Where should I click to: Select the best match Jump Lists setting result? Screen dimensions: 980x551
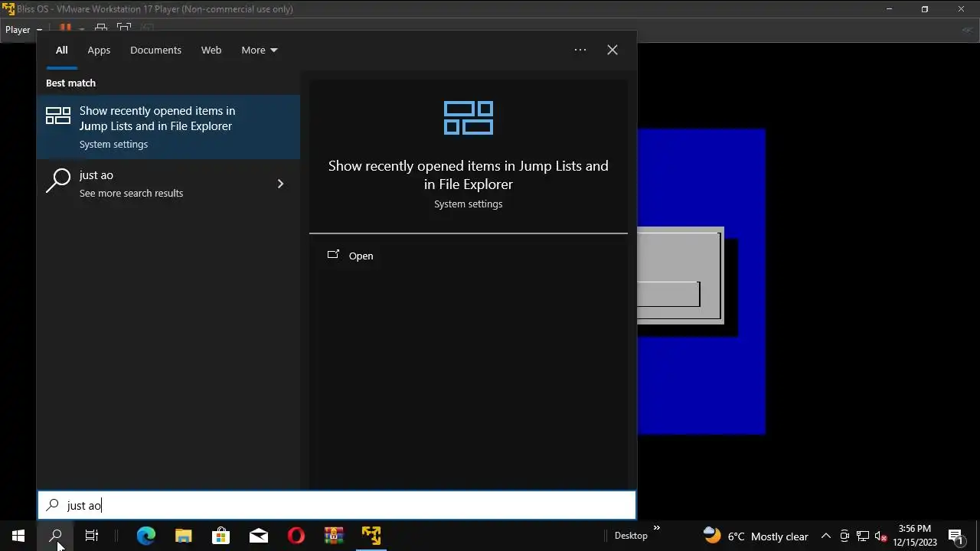coord(168,127)
